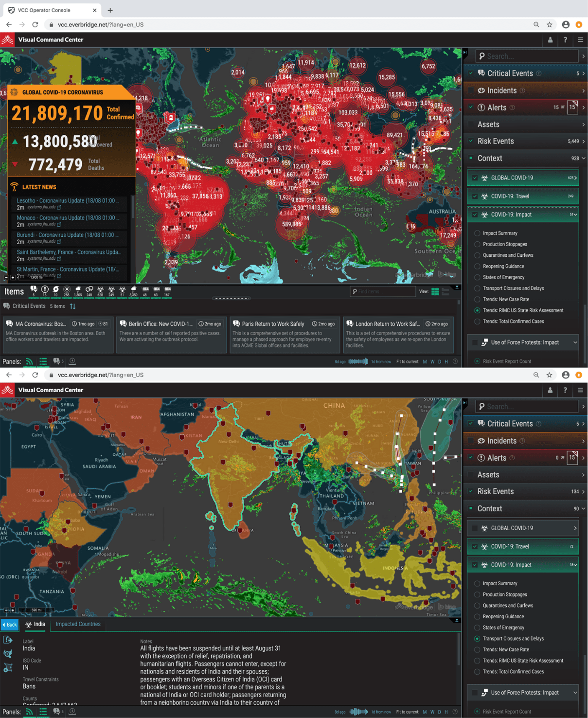
Task: Fit timeline to current month M in top window
Action: click(x=425, y=362)
